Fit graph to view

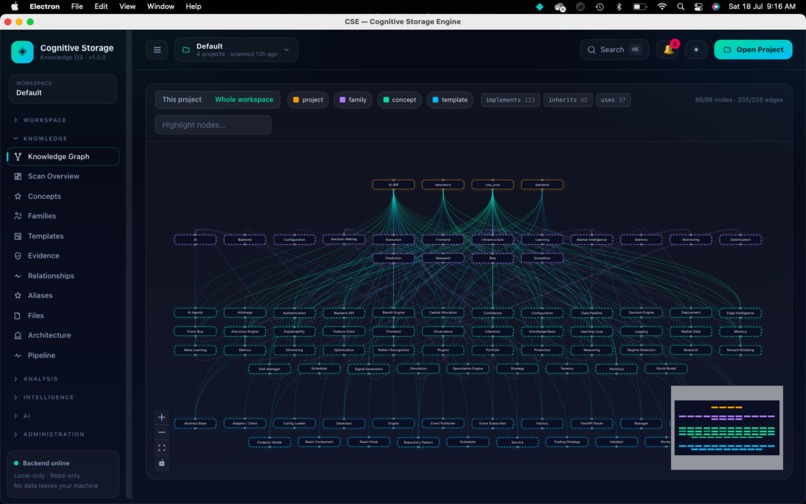click(161, 448)
